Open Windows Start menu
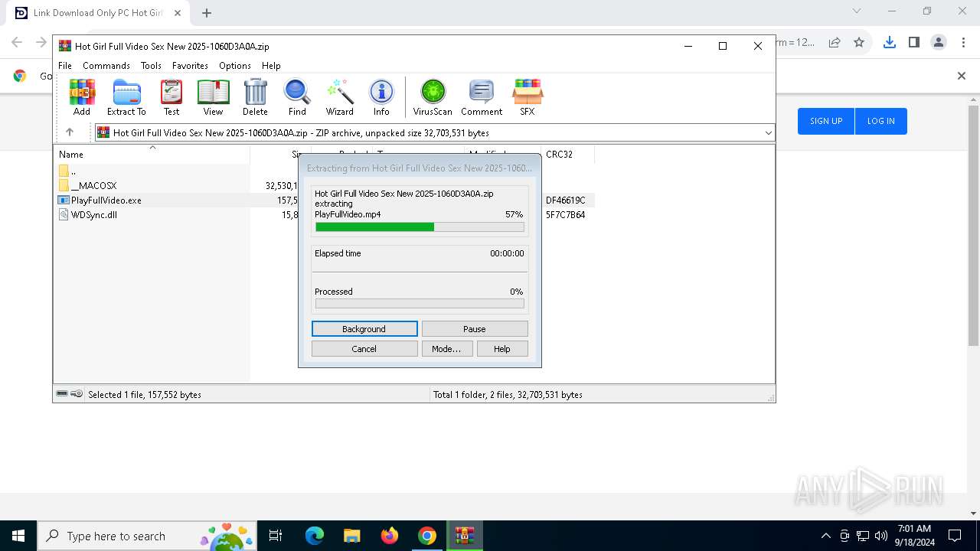This screenshot has height=551, width=980. 18,536
